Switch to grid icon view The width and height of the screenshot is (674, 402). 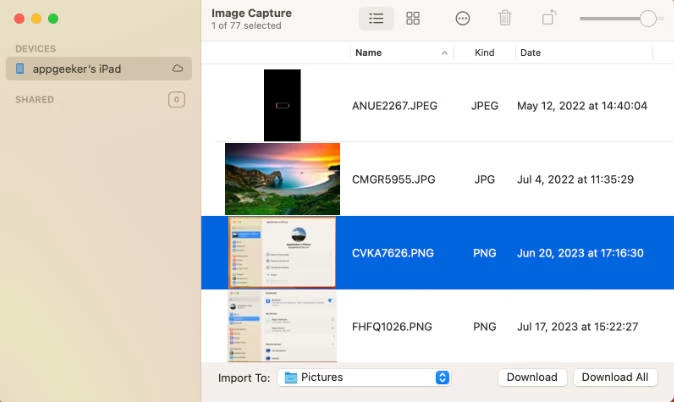tap(413, 19)
